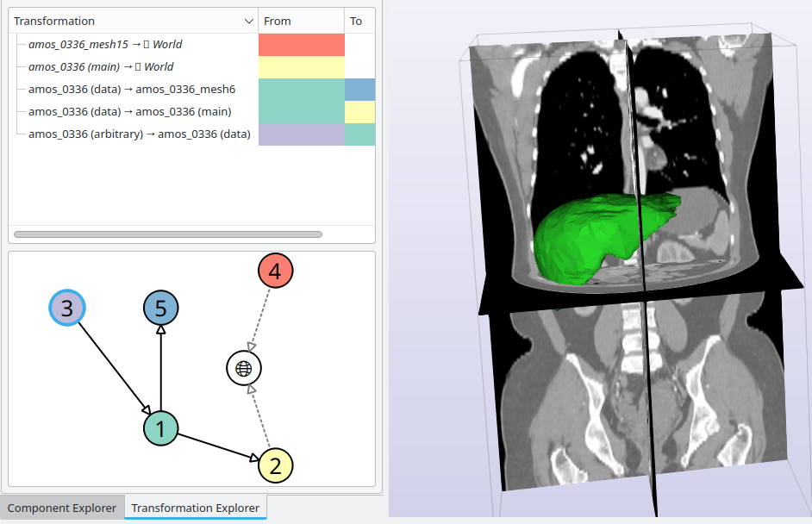Select yellow graph node 2
The height and width of the screenshot is (524, 812).
[x=276, y=465]
